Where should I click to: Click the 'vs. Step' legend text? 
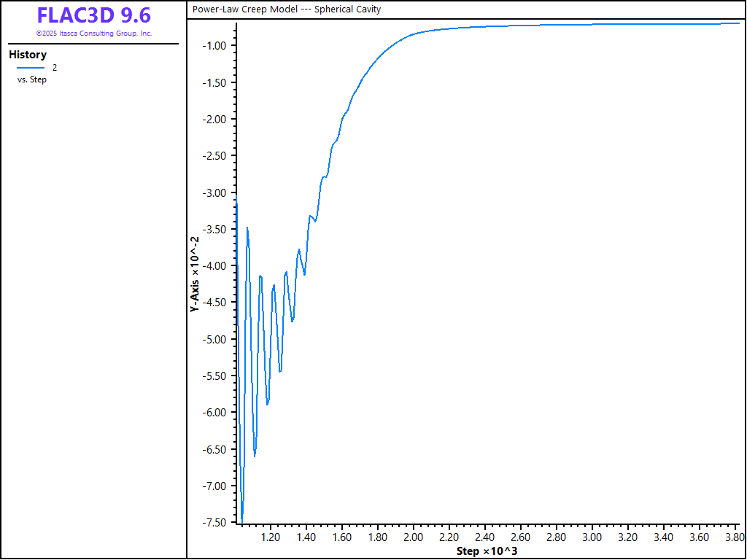tap(32, 79)
